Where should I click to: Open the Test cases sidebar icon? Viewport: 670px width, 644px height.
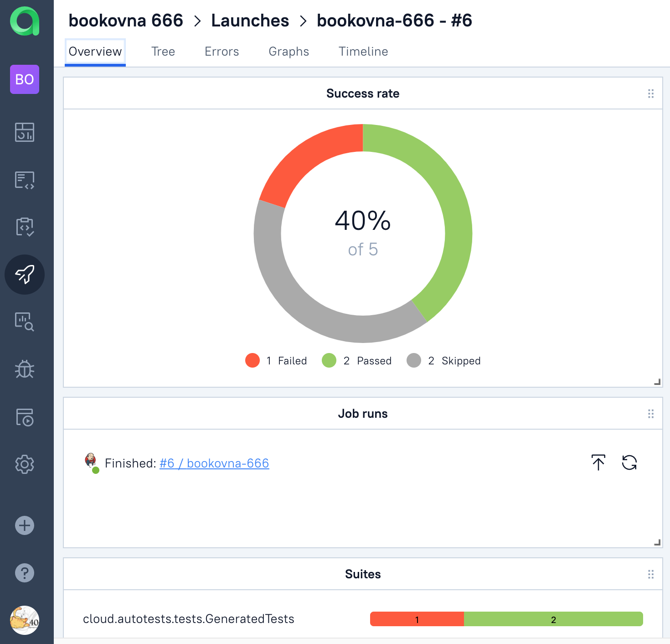25,180
